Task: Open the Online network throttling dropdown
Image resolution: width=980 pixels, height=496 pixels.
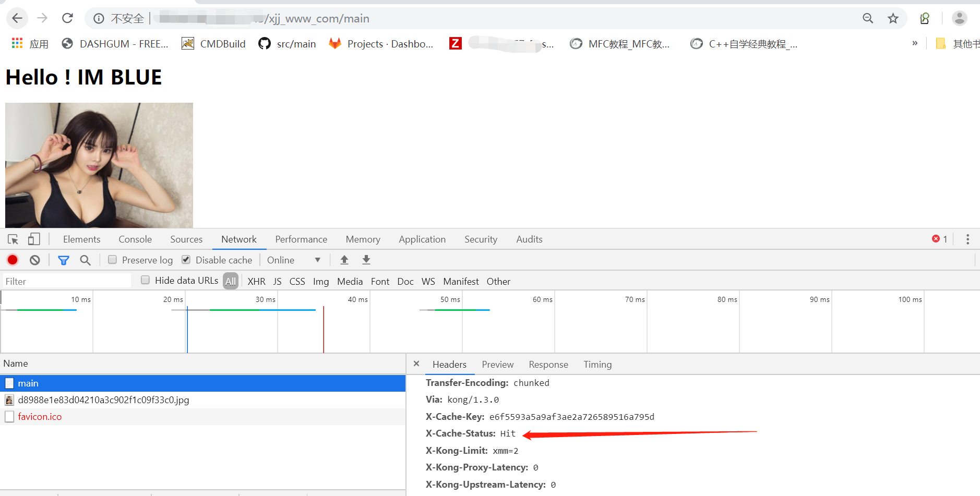Action: pyautogui.click(x=295, y=260)
